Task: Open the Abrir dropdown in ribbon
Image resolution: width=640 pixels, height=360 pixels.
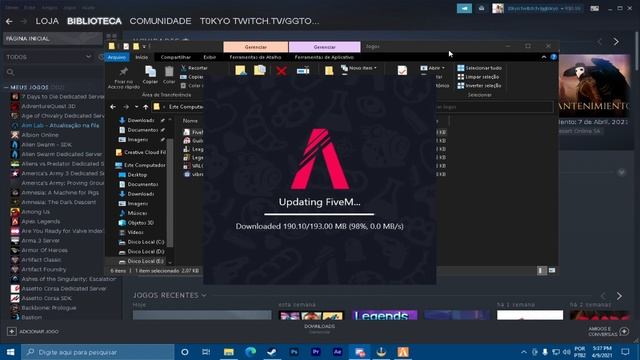Action: point(432,68)
